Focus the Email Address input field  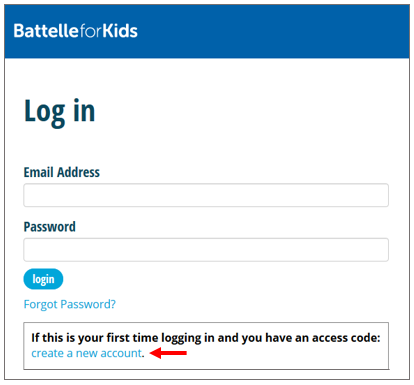coord(206,195)
